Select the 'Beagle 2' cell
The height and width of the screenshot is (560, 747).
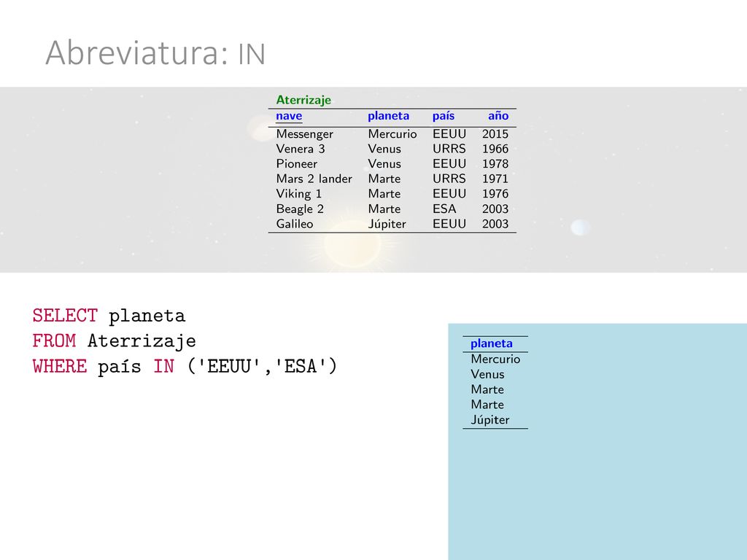300,209
